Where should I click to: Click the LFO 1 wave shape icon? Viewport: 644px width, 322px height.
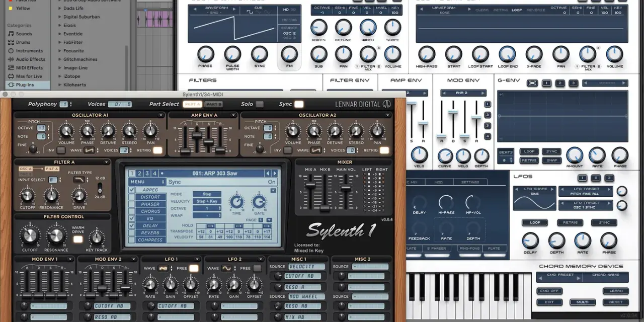[164, 268]
